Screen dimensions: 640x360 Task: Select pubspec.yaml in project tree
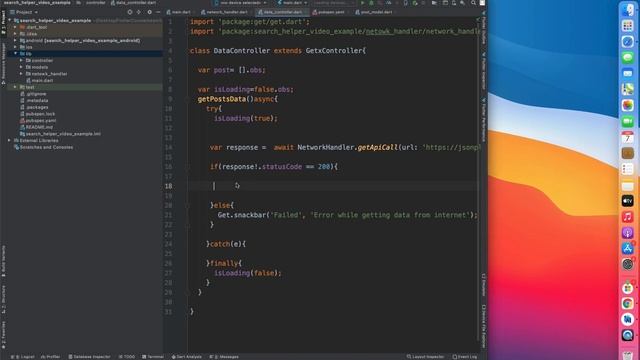[x=38, y=120]
